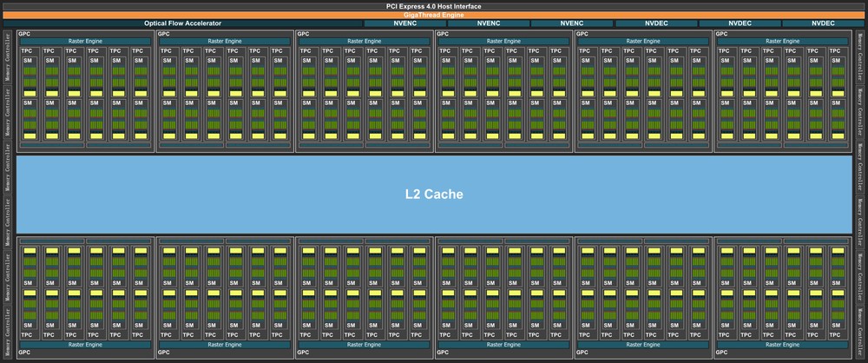Select the rightmost NVENC block
The width and height of the screenshot is (868, 363).
(x=572, y=23)
